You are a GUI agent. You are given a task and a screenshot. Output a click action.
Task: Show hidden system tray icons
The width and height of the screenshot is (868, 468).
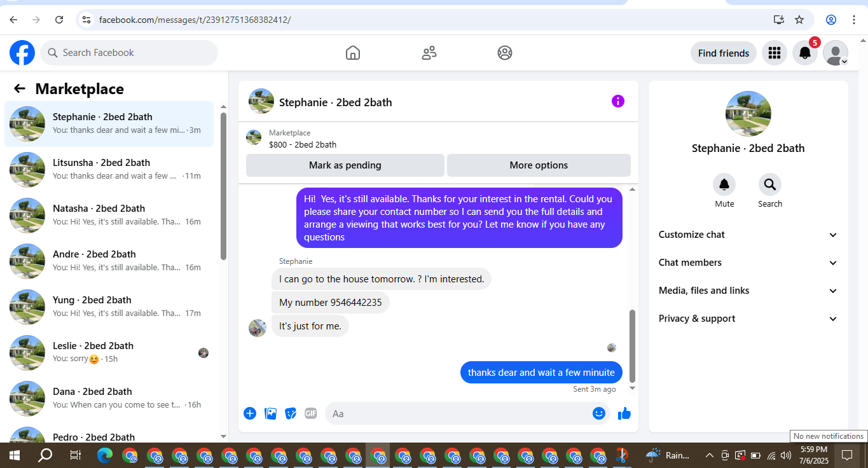pyautogui.click(x=709, y=455)
